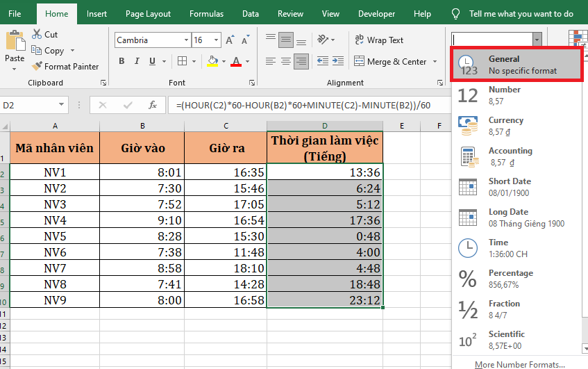Switch to the Formulas ribbon tab
The image size is (588, 369).
(206, 14)
